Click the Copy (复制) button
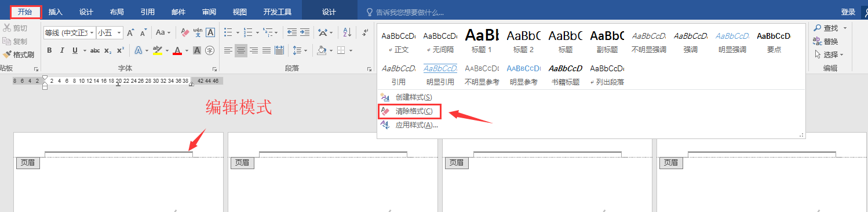Screen dimensions: 868x212 click(x=16, y=41)
